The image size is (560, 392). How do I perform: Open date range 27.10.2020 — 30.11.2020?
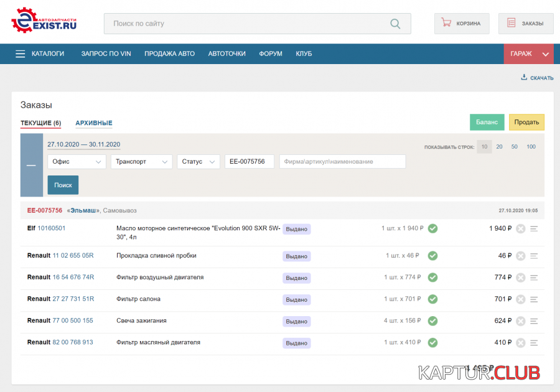pos(84,144)
